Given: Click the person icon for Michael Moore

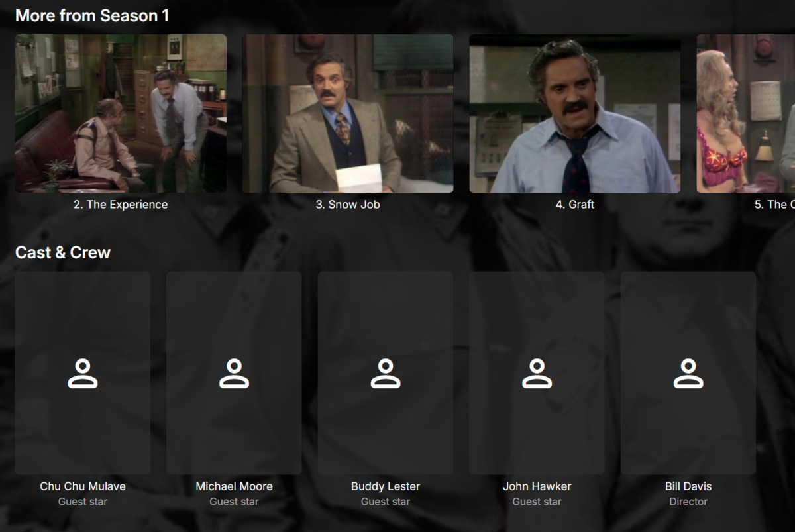Looking at the screenshot, I should point(234,373).
